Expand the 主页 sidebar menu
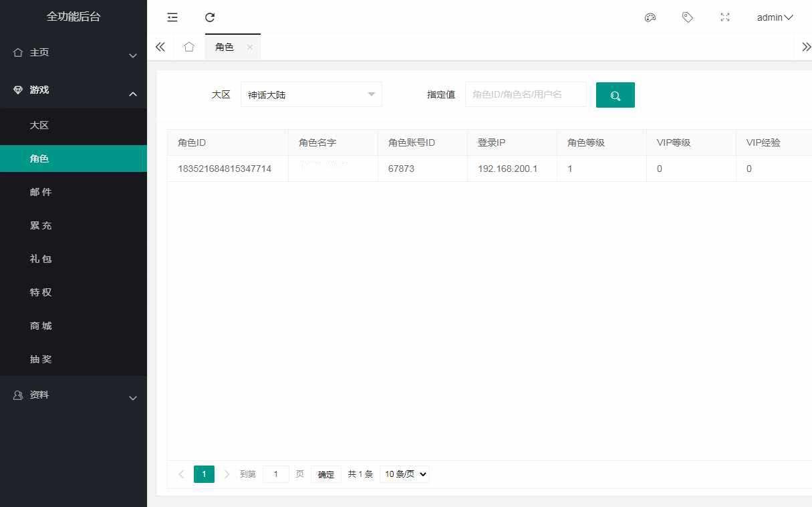 point(74,53)
